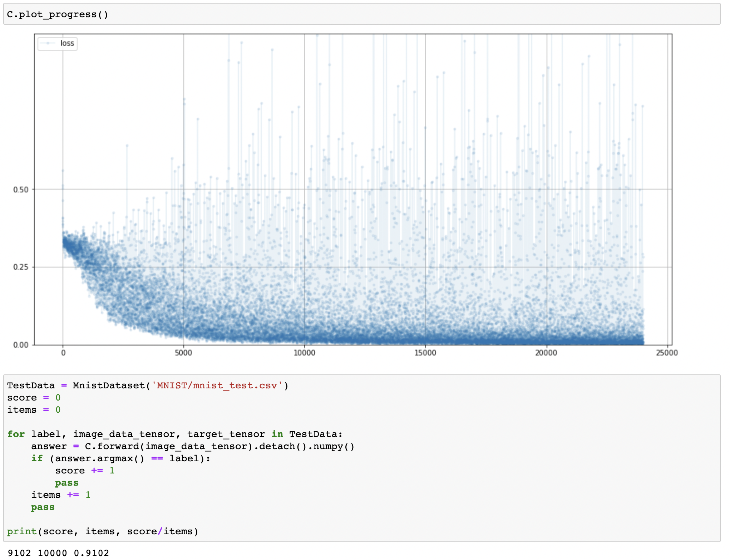
Task: Click the 15000 x-axis tick label
Action: (425, 353)
